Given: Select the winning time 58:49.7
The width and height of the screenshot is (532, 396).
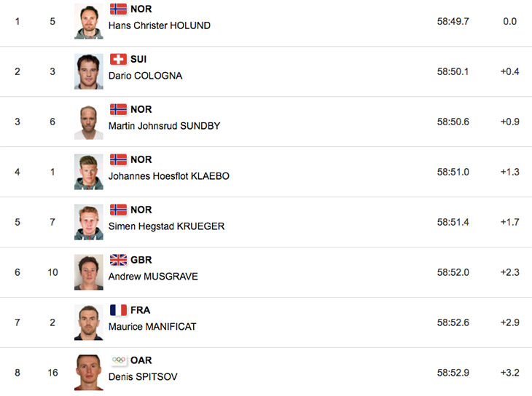Looking at the screenshot, I should 453,21.
